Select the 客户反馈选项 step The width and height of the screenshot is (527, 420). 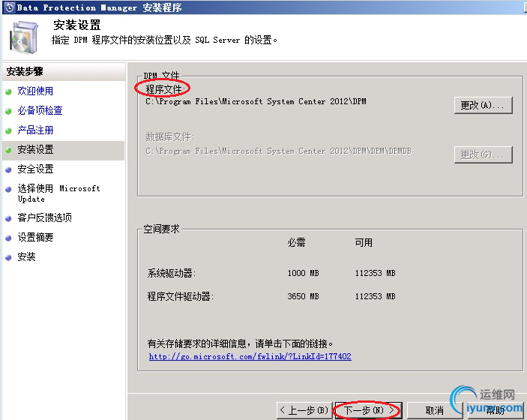45,217
